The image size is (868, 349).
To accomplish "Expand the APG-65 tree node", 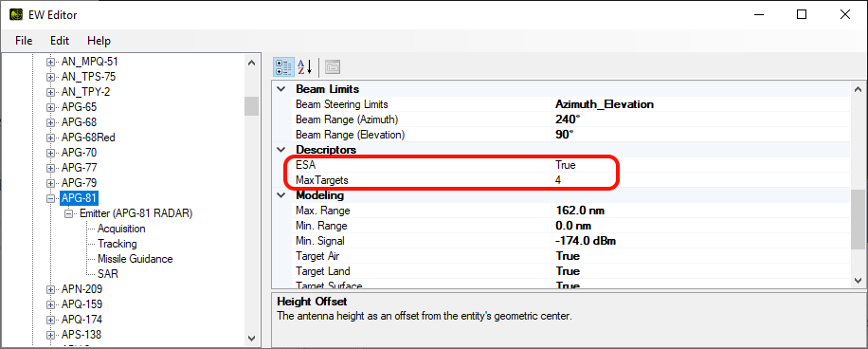I will coord(50,107).
